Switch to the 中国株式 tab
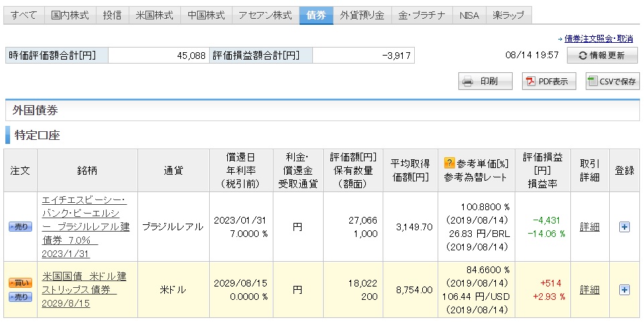 coord(206,15)
